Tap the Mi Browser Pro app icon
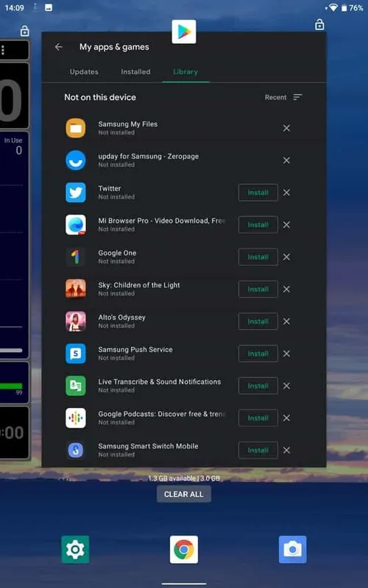 pos(76,225)
